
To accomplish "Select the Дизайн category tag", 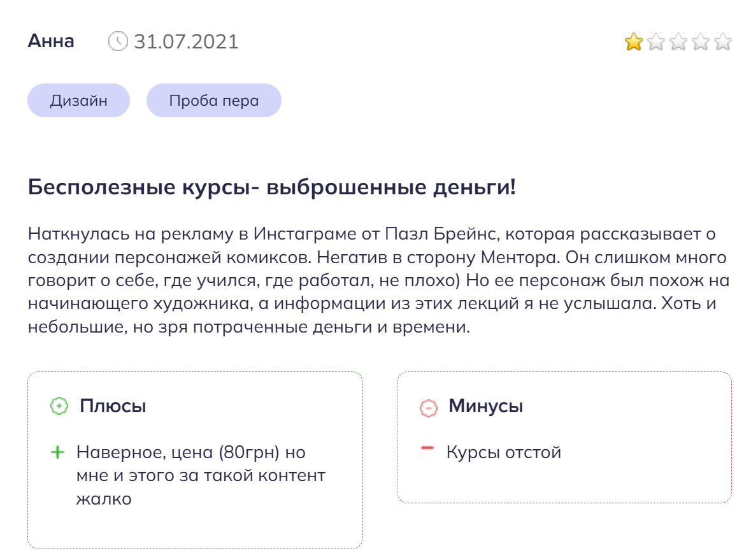I will point(78,101).
